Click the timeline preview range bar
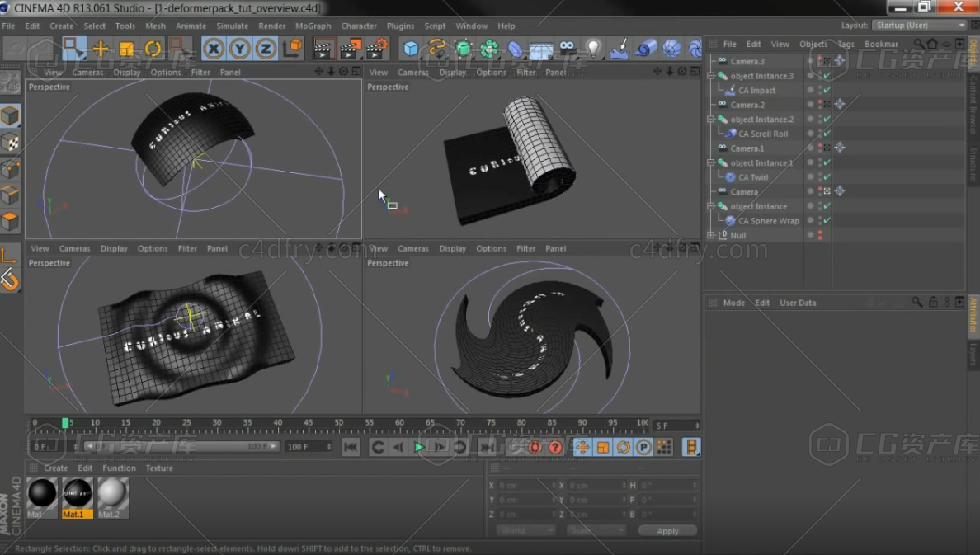Image resolution: width=980 pixels, height=555 pixels. pos(181,446)
